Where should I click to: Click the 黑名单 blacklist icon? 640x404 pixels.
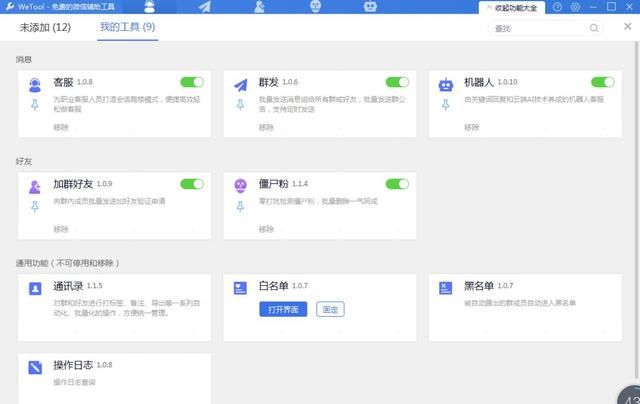(x=446, y=288)
